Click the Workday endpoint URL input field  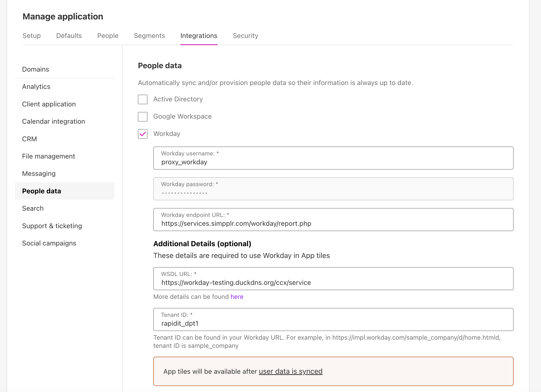pos(333,219)
